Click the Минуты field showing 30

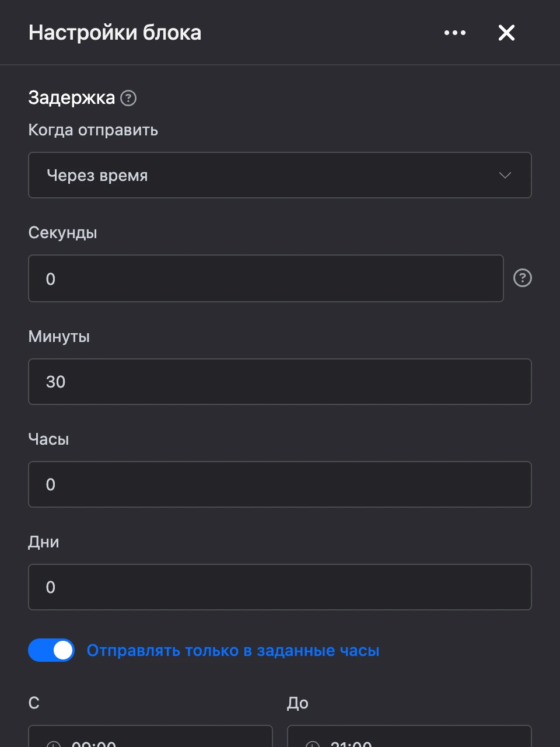pos(280,382)
